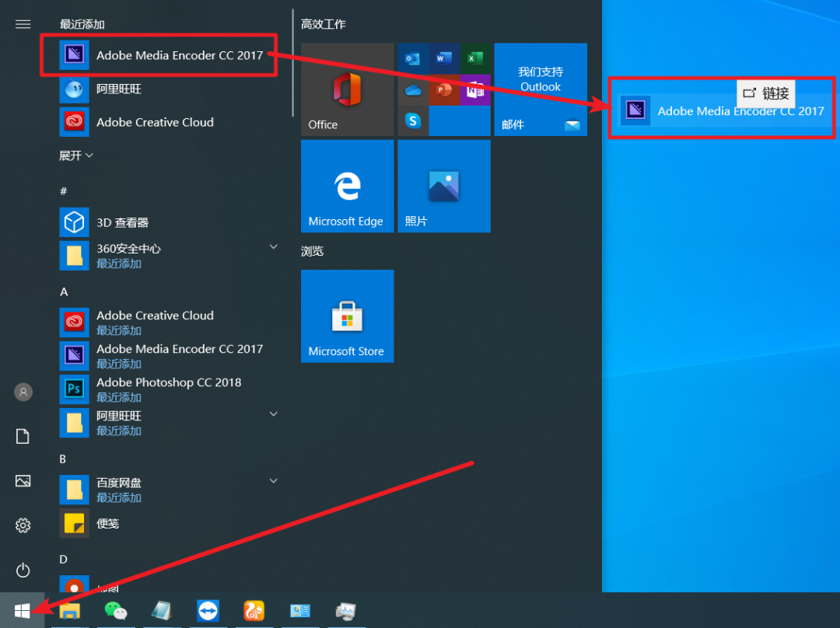Expand the 百度网盘 folder chevron

[273, 481]
